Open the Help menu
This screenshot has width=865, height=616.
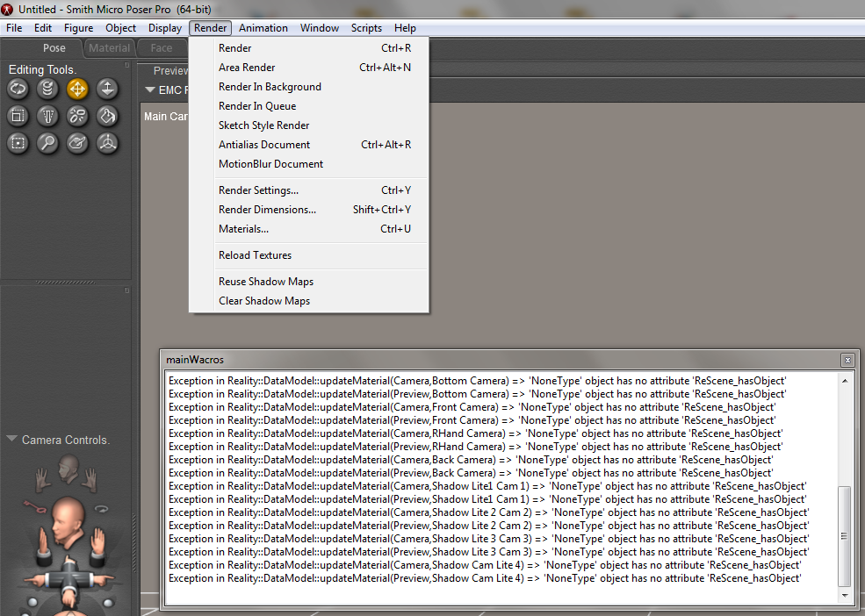click(405, 27)
